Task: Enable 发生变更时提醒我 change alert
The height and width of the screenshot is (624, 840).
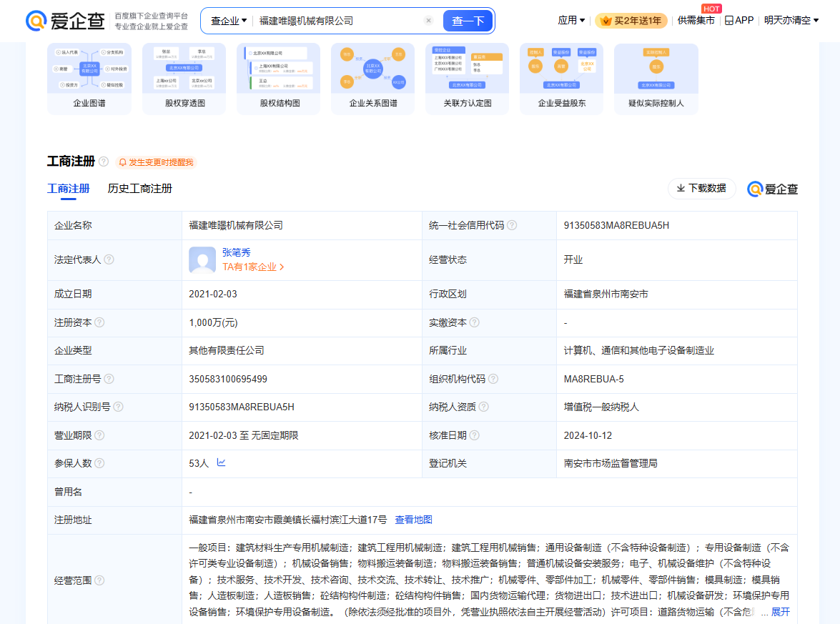Action: pos(155,162)
